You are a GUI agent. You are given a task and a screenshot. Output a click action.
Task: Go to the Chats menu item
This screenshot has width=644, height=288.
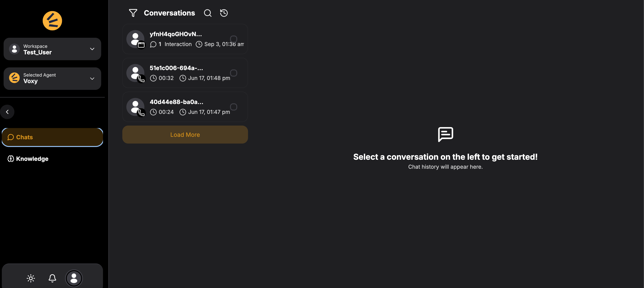click(52, 137)
